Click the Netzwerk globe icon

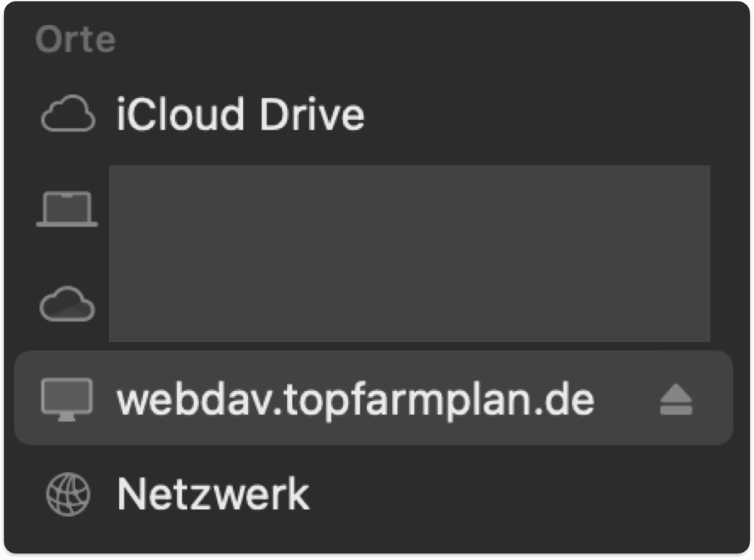[x=68, y=494]
